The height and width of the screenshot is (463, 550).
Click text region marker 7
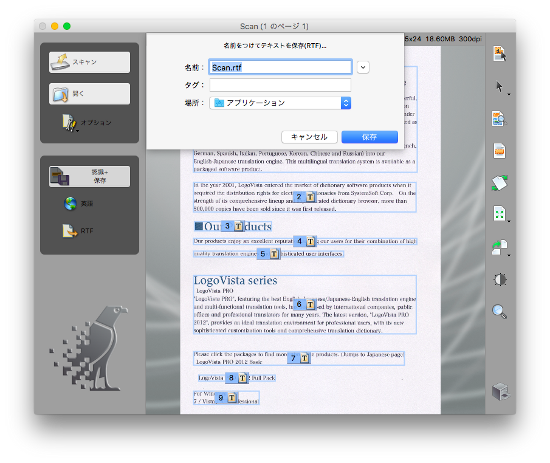tap(299, 358)
